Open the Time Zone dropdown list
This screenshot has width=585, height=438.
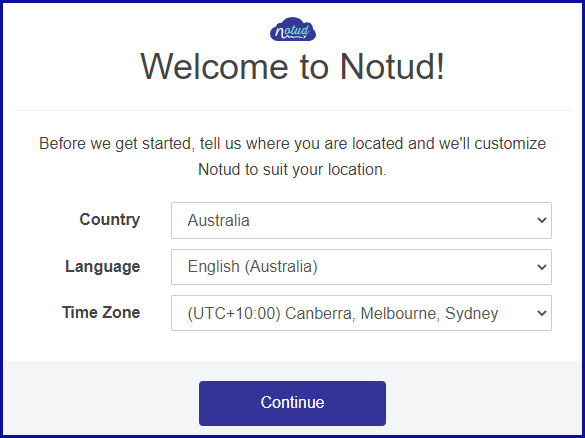(361, 313)
